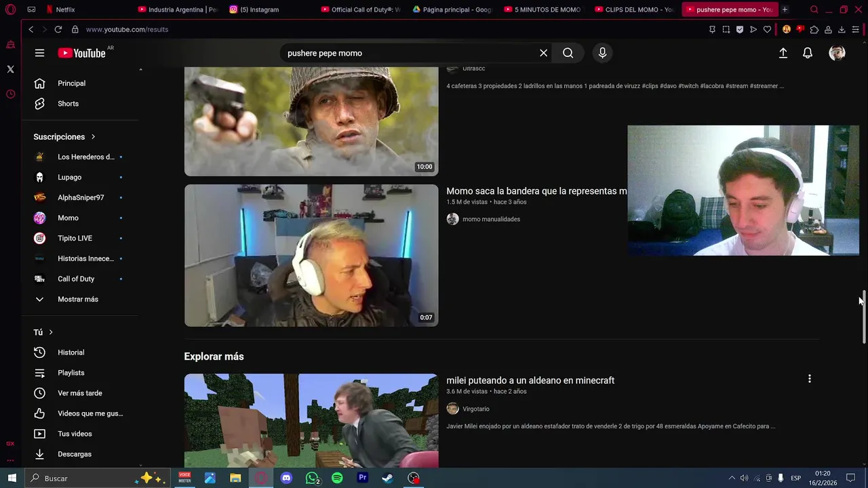Open 'milei puteando a un aldeano' title
Image resolution: width=868 pixels, height=488 pixels.
click(530, 380)
